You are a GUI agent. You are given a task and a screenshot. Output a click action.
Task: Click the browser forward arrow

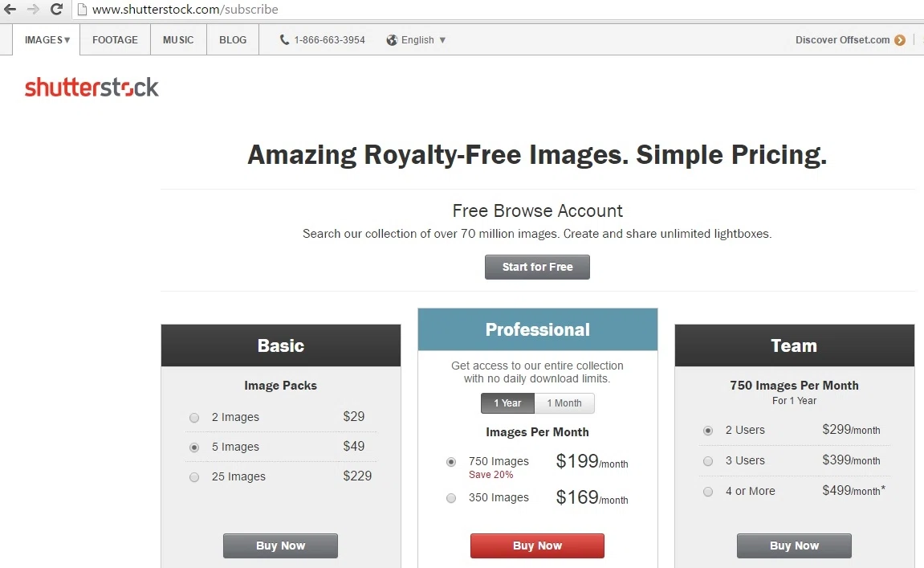point(33,9)
